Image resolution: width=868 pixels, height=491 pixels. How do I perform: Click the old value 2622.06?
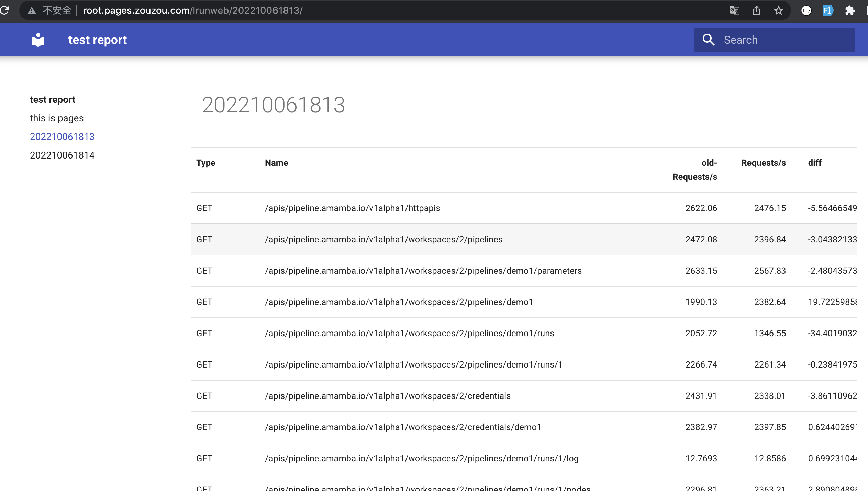(x=701, y=208)
